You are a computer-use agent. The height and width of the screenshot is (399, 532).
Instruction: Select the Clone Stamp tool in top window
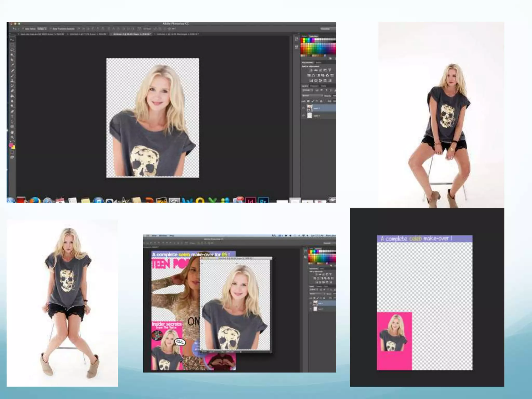coord(12,81)
